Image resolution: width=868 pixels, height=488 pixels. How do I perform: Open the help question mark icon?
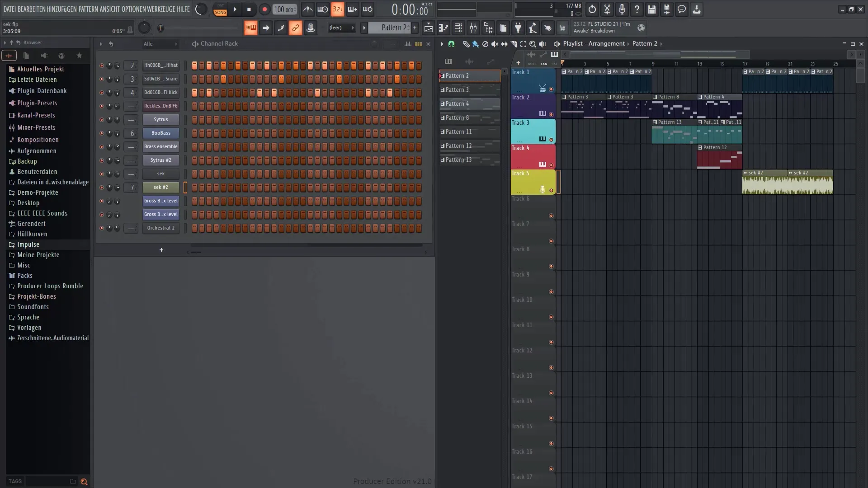pos(637,9)
